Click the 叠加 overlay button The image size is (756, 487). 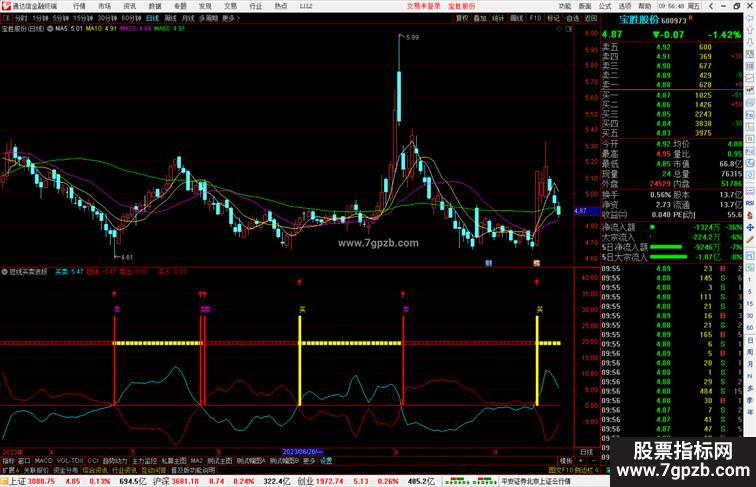(x=480, y=18)
